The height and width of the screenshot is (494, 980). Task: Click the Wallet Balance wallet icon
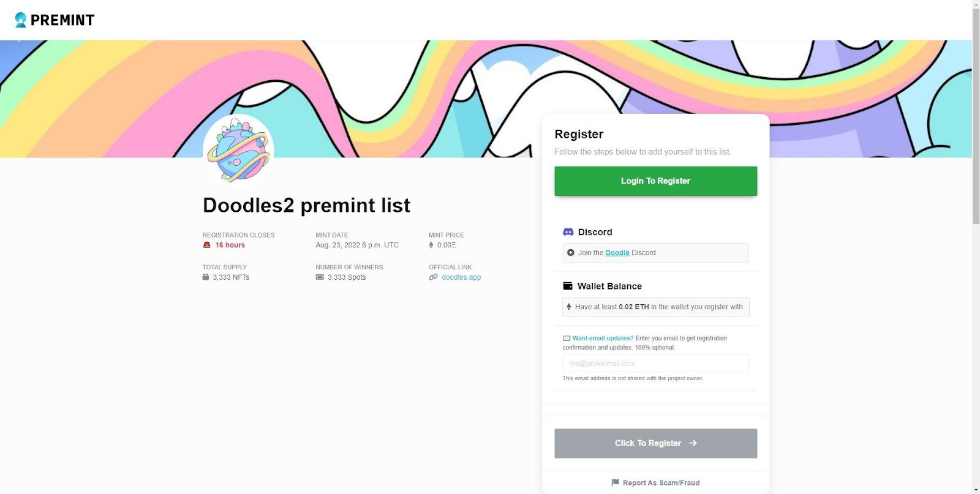568,286
